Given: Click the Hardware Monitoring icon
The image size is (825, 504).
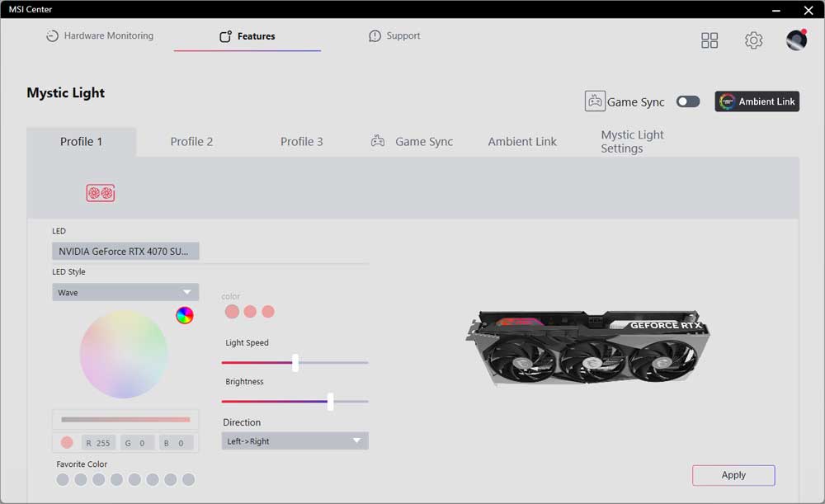Looking at the screenshot, I should [53, 36].
